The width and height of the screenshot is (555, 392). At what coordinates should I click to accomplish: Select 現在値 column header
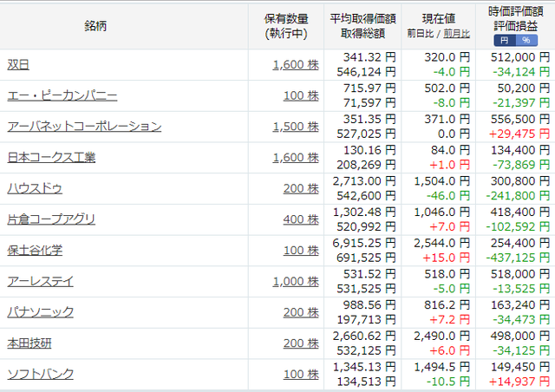pyautogui.click(x=439, y=18)
